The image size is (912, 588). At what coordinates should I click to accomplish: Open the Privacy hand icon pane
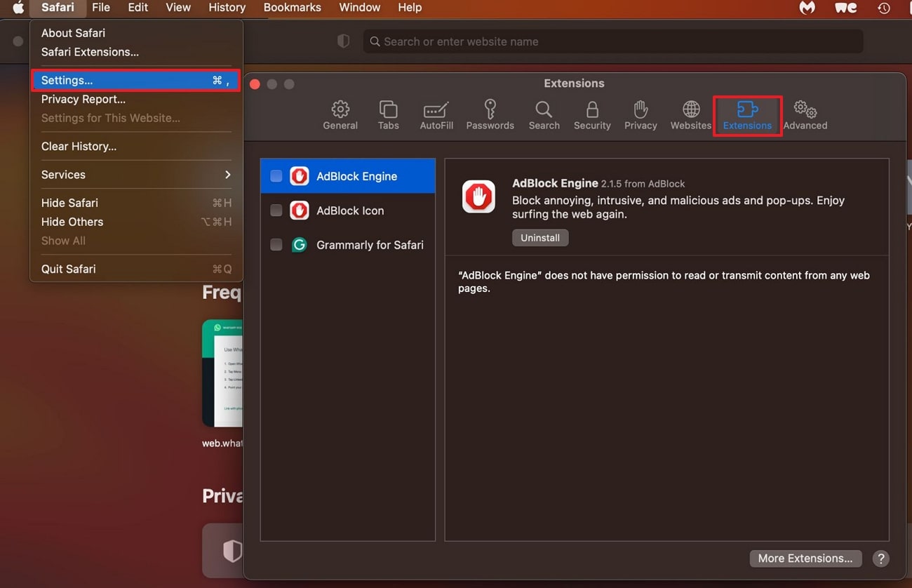pos(641,115)
